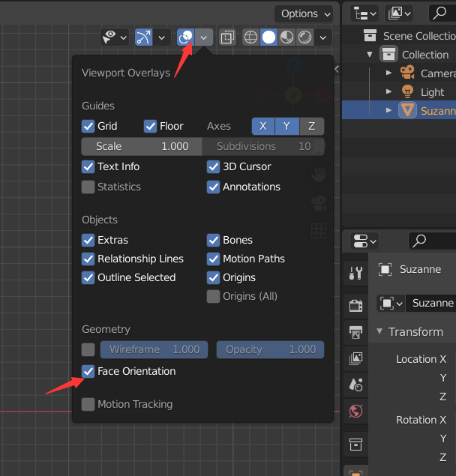456x476 pixels.
Task: Uncheck the Annotations checkbox
Action: [x=213, y=187]
